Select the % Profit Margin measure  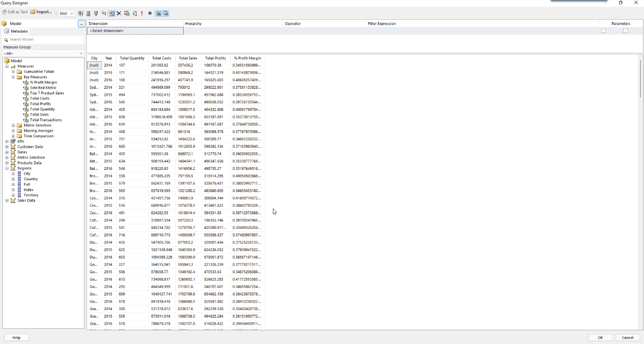point(43,83)
